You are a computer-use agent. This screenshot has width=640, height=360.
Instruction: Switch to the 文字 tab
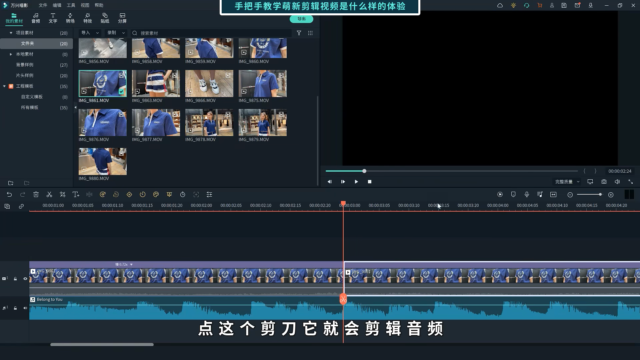pos(53,18)
